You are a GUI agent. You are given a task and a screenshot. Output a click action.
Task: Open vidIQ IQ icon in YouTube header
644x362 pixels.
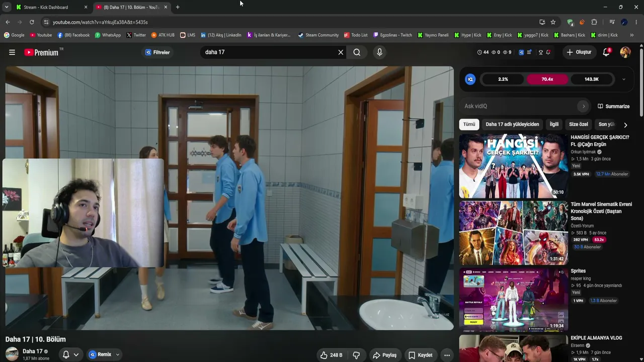tap(521, 52)
